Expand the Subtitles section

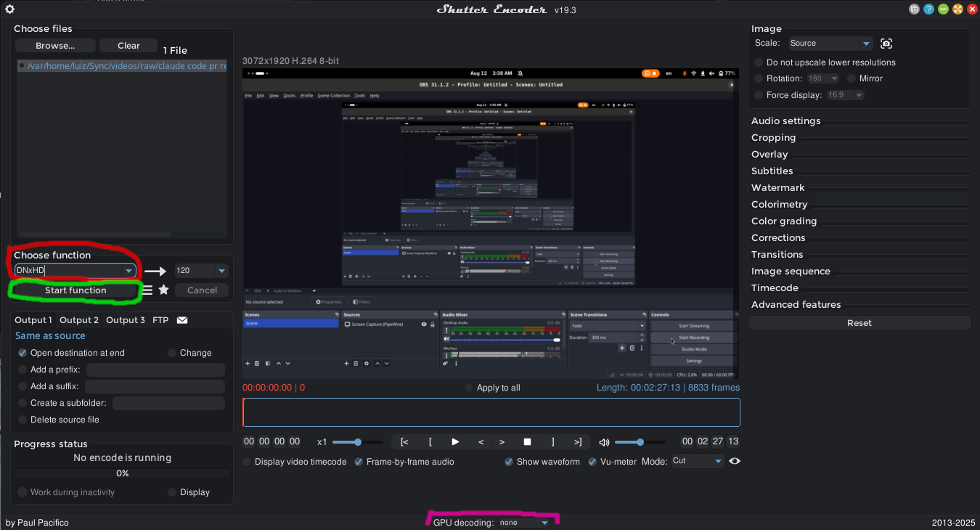(x=772, y=171)
